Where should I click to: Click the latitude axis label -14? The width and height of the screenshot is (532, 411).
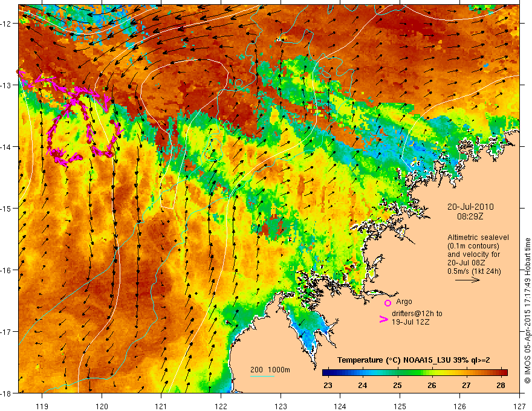click(6, 147)
